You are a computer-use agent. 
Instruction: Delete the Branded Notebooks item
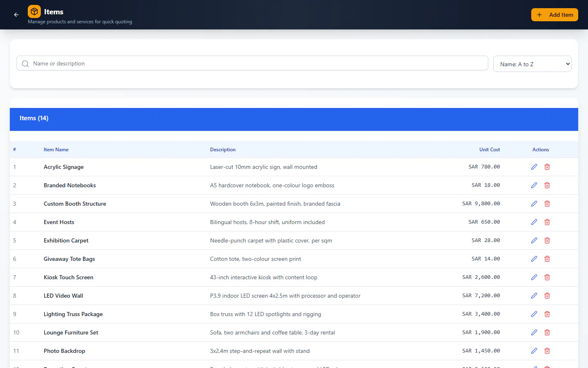click(x=547, y=185)
